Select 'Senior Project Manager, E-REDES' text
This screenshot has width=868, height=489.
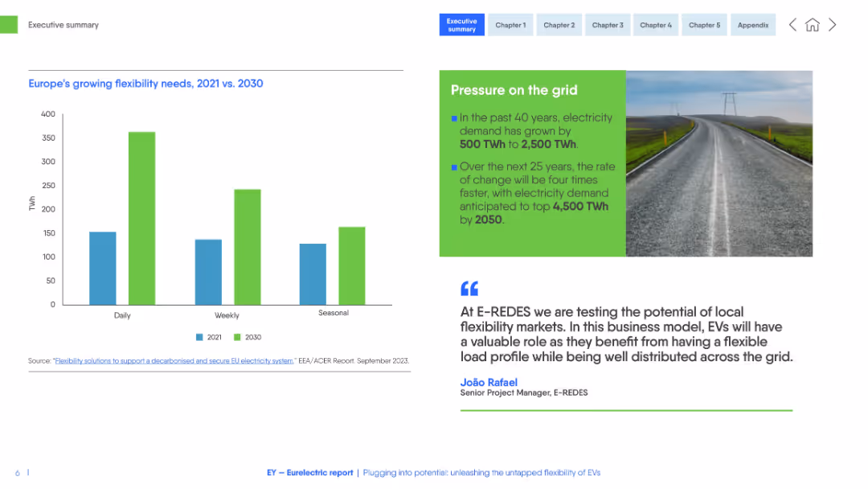524,392
